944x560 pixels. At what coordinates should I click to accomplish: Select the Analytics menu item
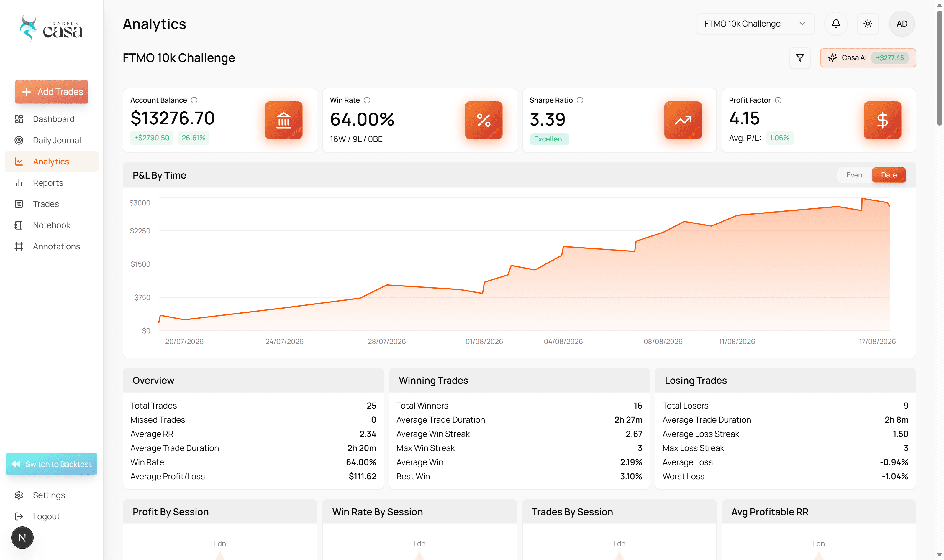[51, 162]
